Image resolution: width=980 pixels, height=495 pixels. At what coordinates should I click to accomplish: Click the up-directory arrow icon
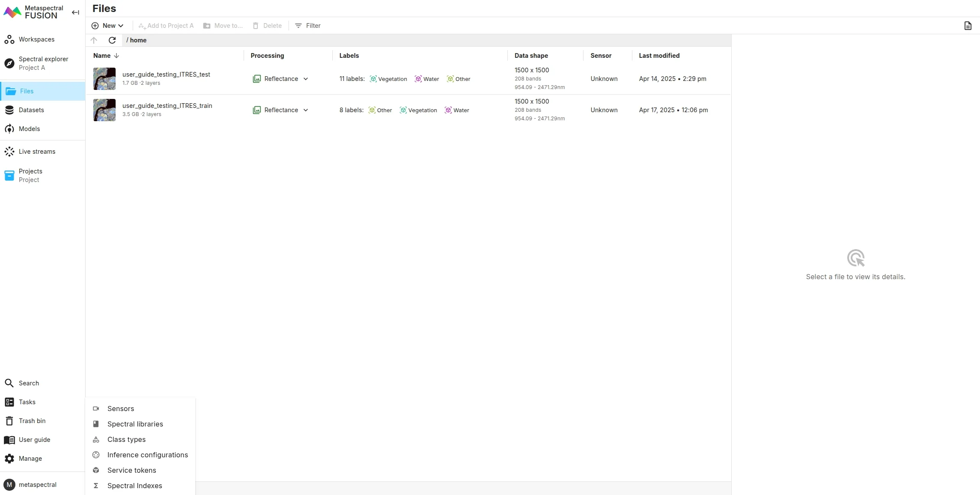tap(94, 40)
